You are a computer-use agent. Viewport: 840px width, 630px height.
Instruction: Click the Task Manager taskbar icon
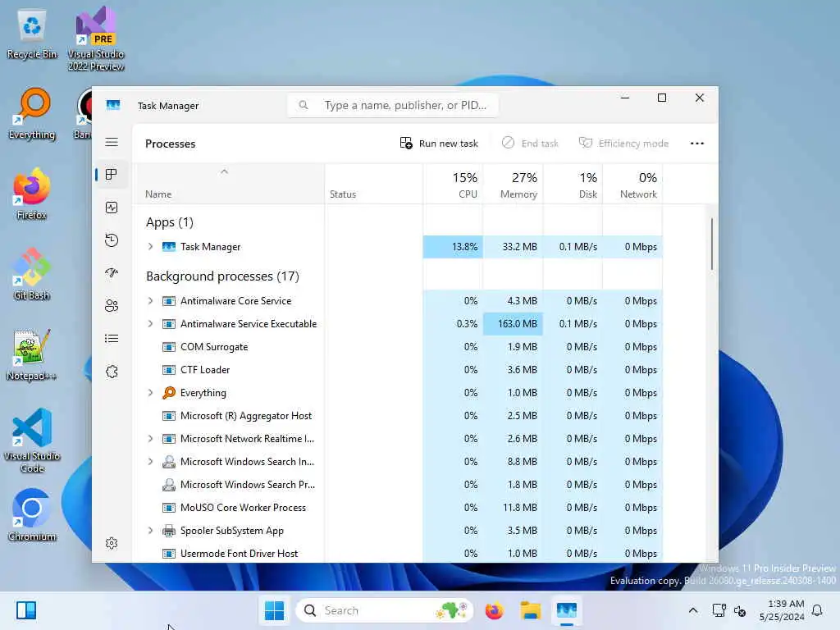(566, 610)
